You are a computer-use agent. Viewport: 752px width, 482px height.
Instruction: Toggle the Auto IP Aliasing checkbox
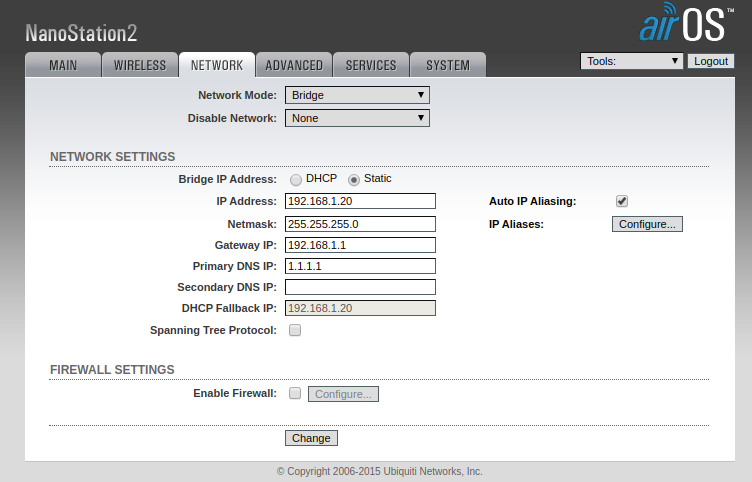pyautogui.click(x=622, y=201)
